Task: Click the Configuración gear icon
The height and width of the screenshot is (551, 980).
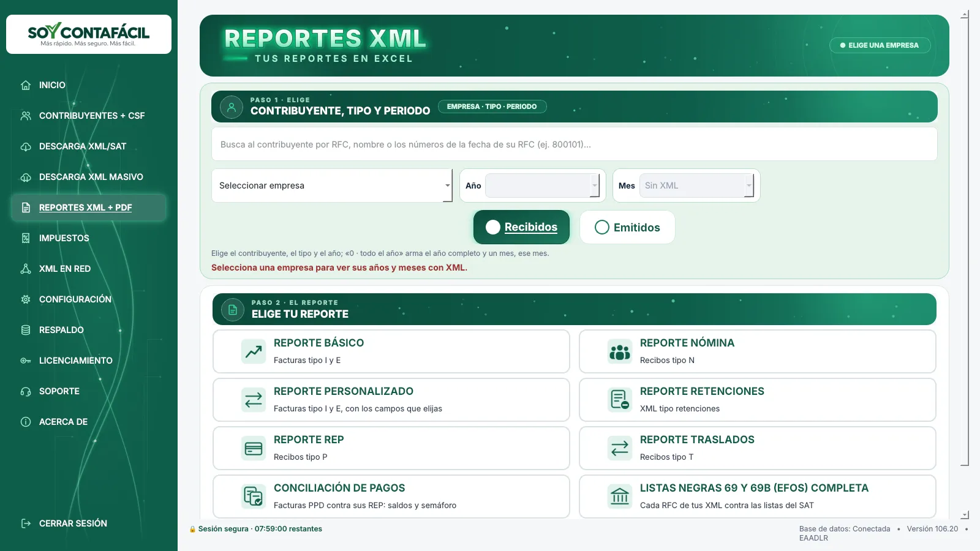Action: click(x=26, y=299)
